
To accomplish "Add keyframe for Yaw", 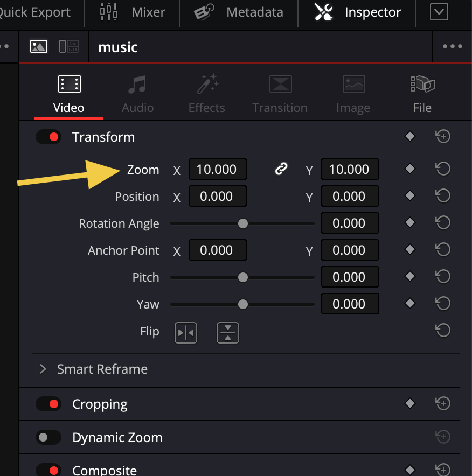I will 410,303.
